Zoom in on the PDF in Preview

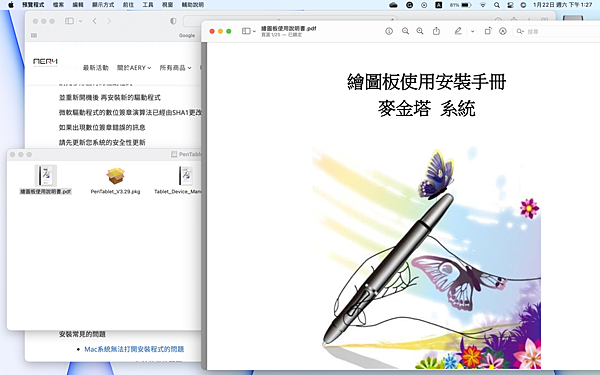[x=420, y=31]
